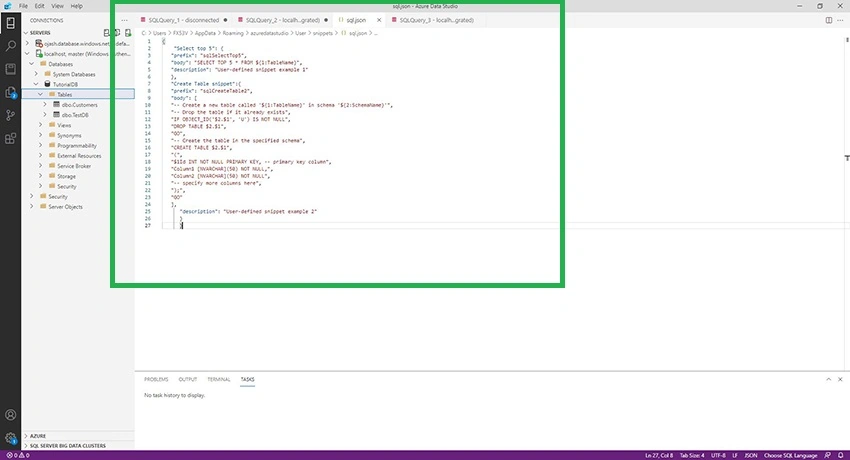This screenshot has width=850, height=460.
Task: Expand the dbo.Customers table
Action: [45, 105]
